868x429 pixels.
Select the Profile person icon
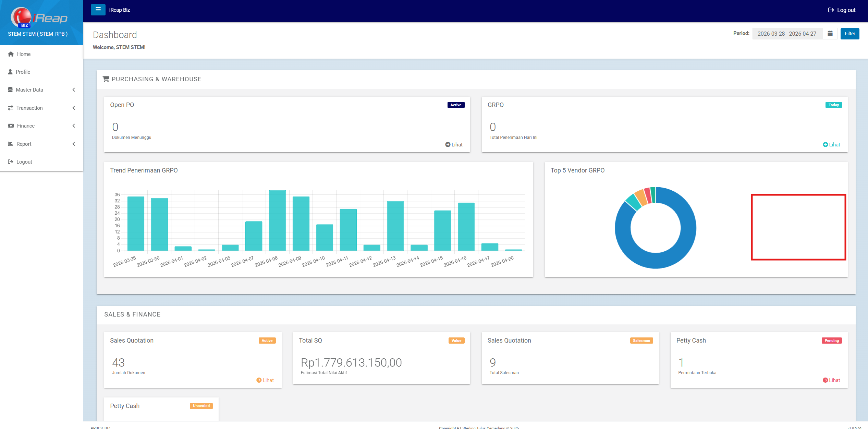click(x=11, y=72)
